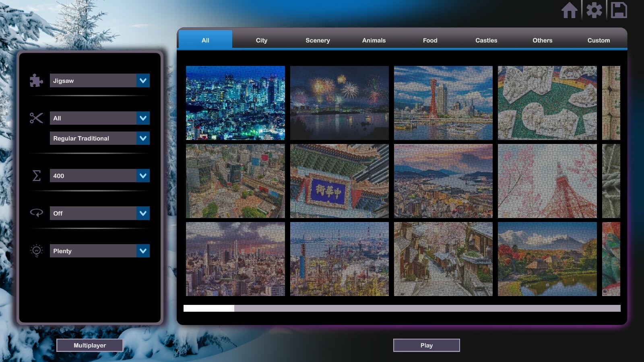Screen dimensions: 644x362
Task: Click the lightbulb hints icon
Action: (x=36, y=251)
